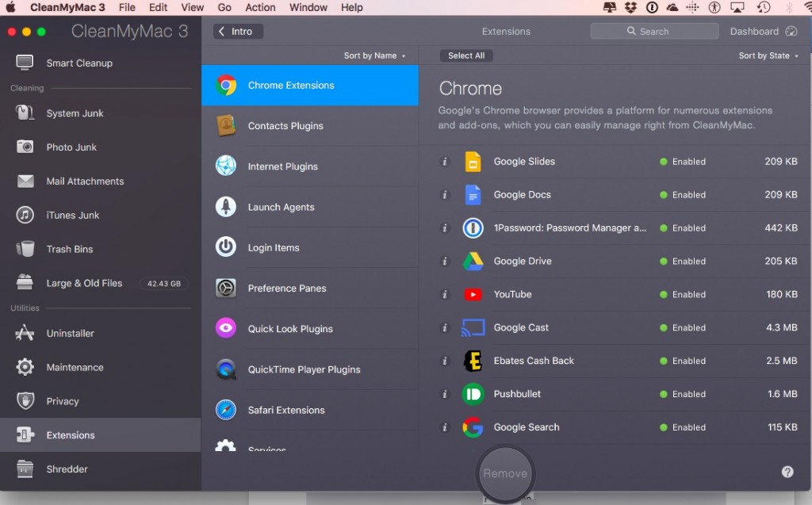Open Preference Panes category
Screen dimensions: 812x505
(x=310, y=288)
